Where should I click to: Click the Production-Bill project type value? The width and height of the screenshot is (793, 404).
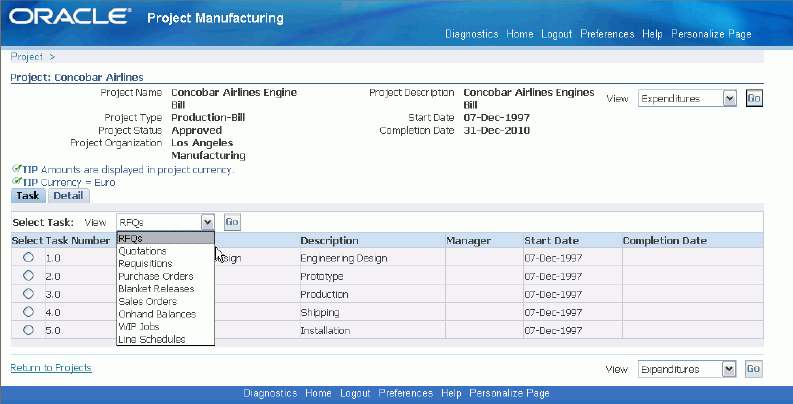(x=208, y=118)
